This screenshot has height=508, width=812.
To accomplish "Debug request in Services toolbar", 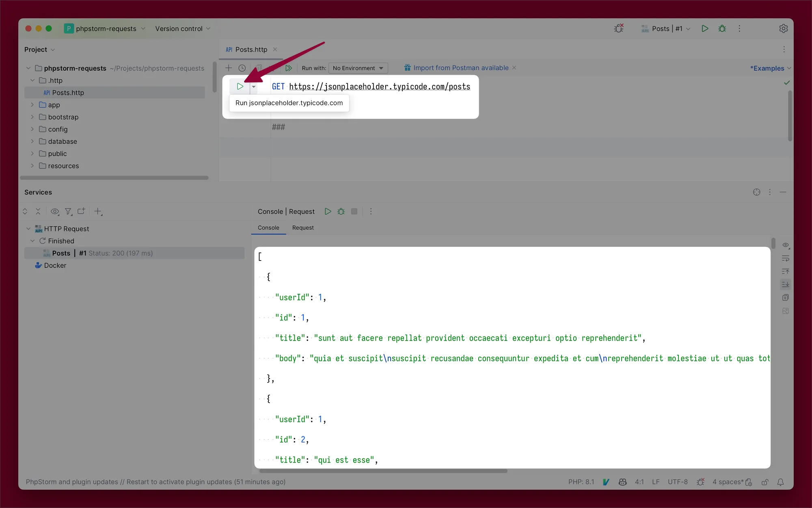I will (341, 211).
